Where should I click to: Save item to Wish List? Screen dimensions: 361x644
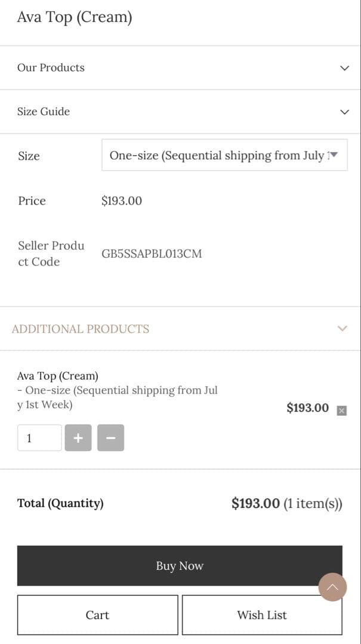point(262,615)
